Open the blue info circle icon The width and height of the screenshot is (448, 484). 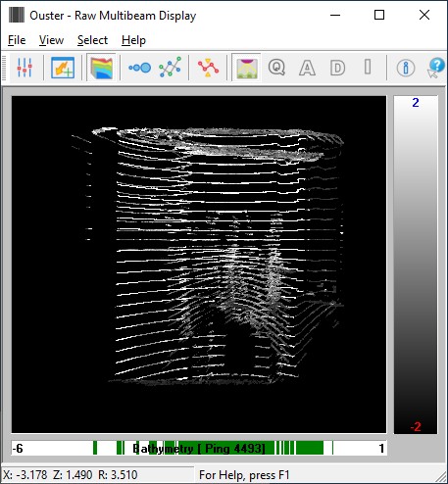(406, 68)
